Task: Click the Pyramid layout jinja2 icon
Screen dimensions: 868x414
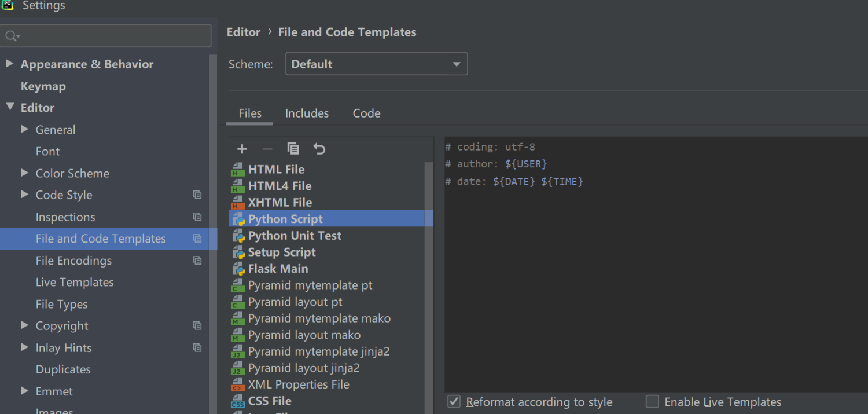Action: [238, 368]
